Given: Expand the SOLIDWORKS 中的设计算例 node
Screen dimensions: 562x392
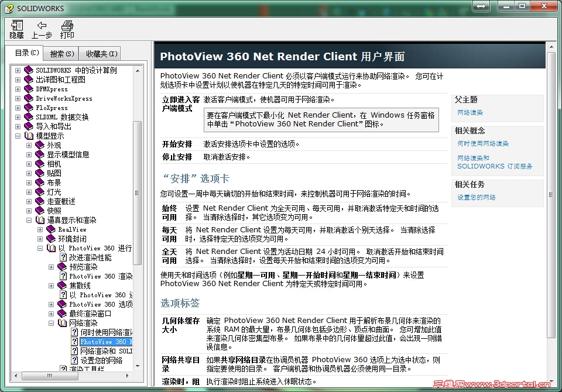Looking at the screenshot, I should (18, 70).
